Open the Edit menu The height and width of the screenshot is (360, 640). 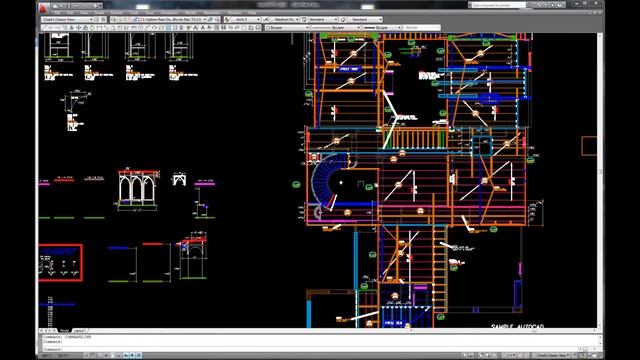[x=70, y=13]
